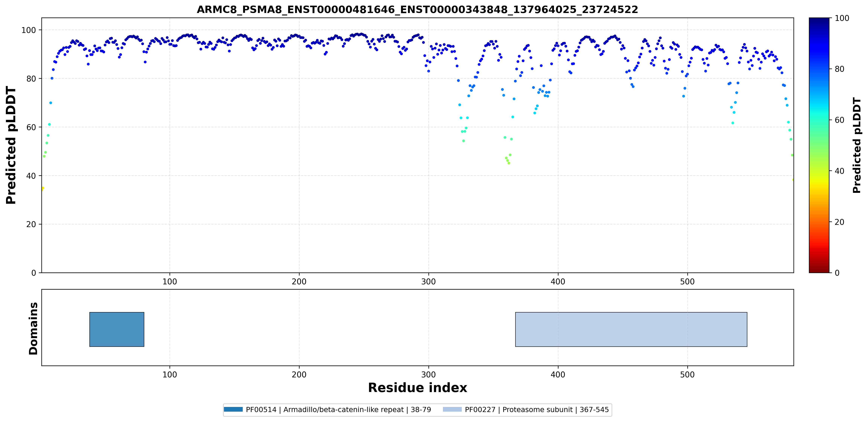This screenshot has height=422, width=868.
Task: Click the plot title ARMC8_PSMA8 text
Action: coord(418,9)
